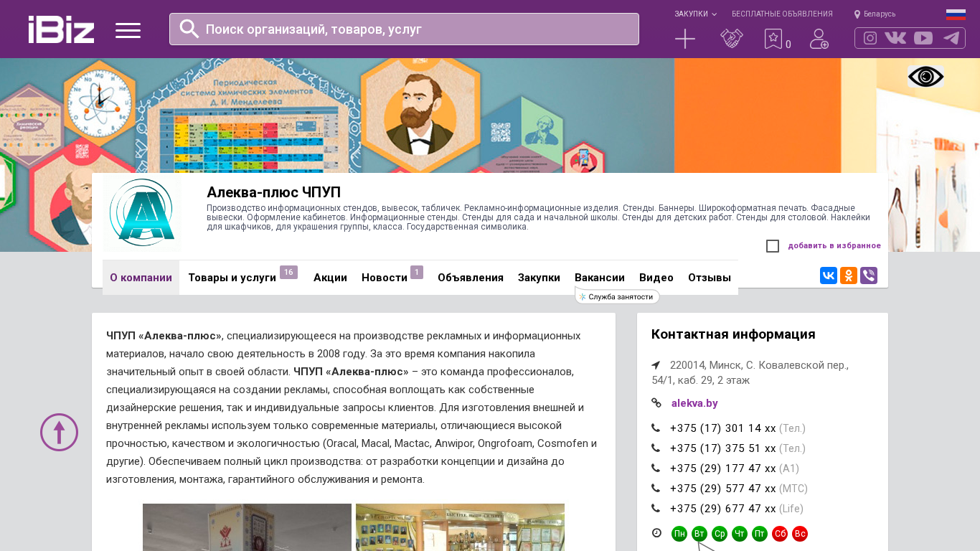Open iBiz VK page in header
The height and width of the screenshot is (551, 980).
895,38
